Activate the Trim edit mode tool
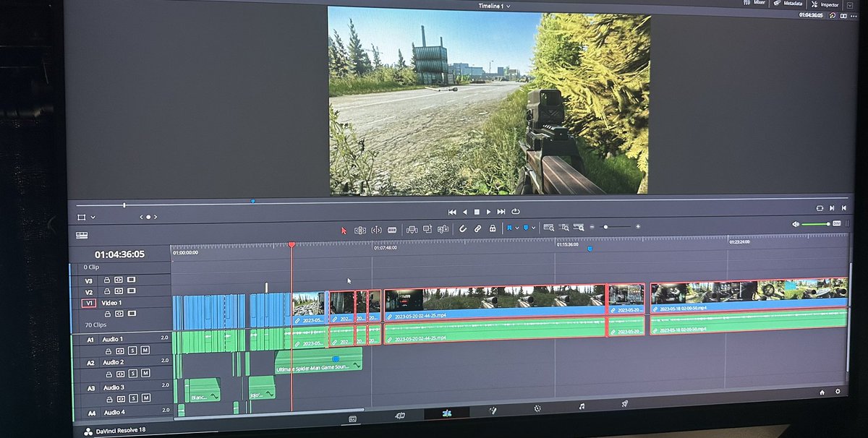 [359, 229]
